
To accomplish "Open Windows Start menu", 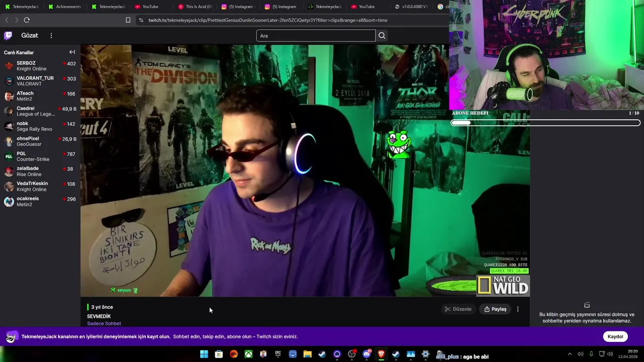I will coord(204,354).
